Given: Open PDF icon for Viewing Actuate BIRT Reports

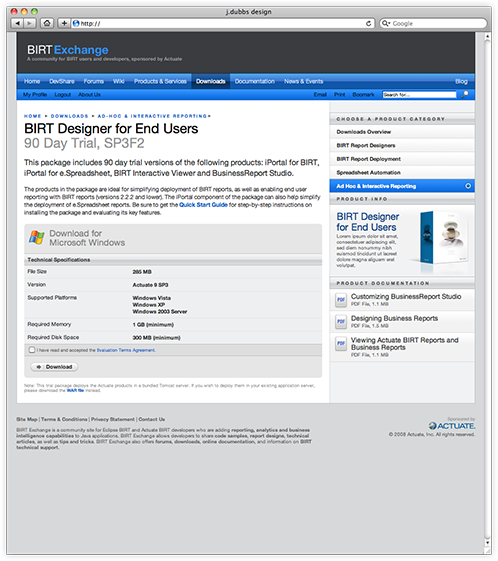Looking at the screenshot, I should [341, 343].
